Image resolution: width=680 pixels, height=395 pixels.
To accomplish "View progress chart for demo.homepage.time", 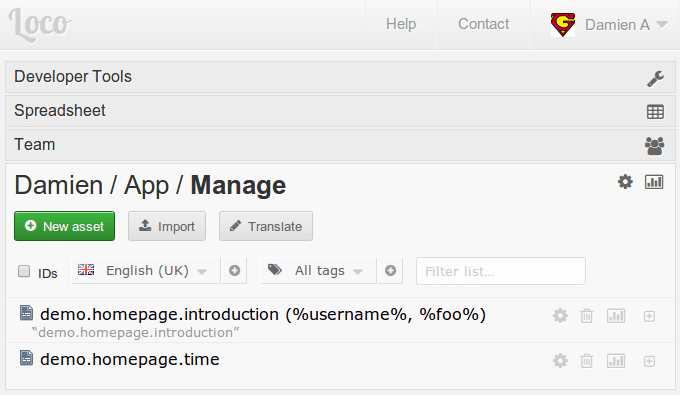I will click(616, 361).
